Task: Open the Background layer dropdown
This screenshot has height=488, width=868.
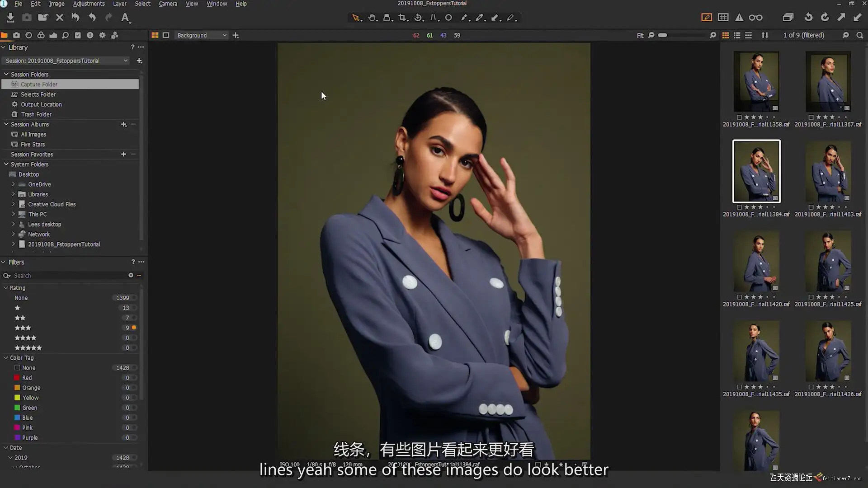Action: tap(202, 35)
